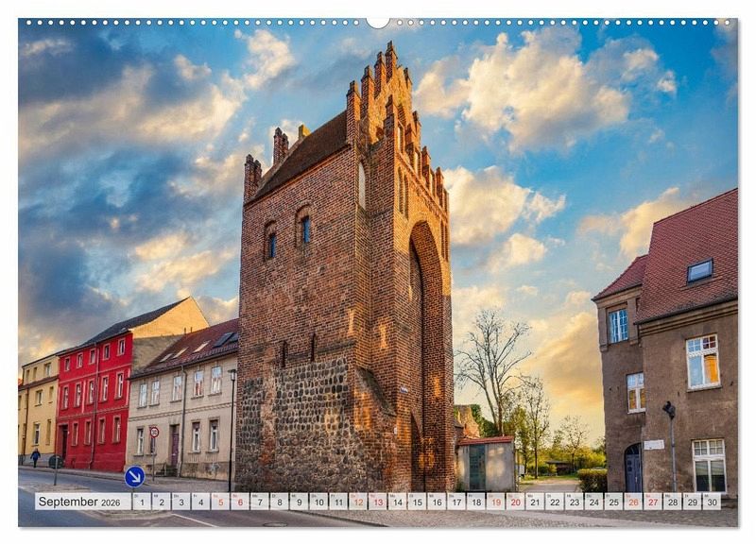This screenshot has width=756, height=545.
Task: Choose Sunday the 13th in the date row
Action: (x=377, y=502)
